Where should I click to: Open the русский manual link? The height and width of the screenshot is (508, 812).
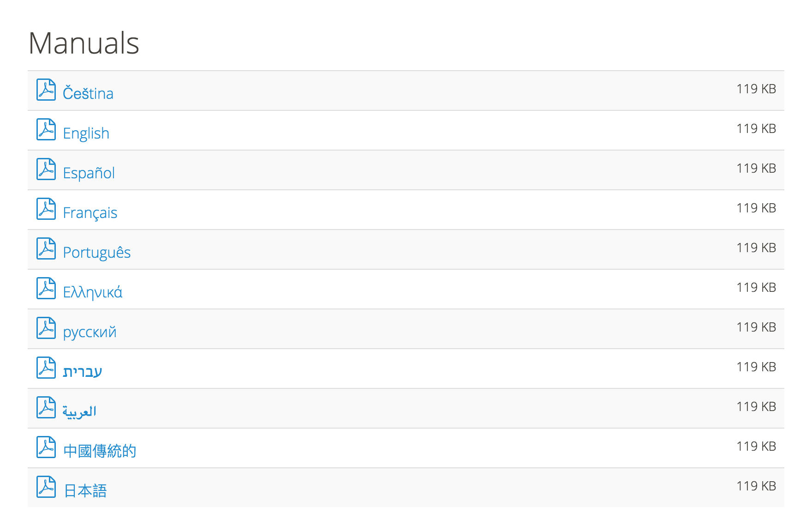90,332
